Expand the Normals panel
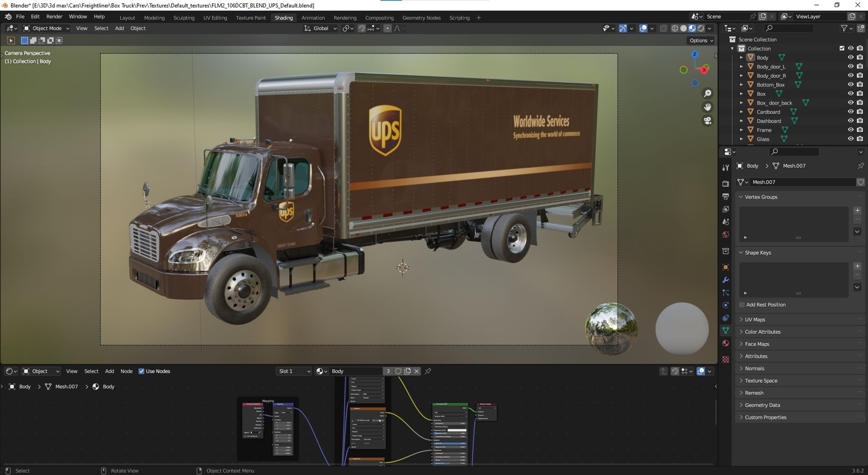Screen dimensions: 868x475 (741, 368)
